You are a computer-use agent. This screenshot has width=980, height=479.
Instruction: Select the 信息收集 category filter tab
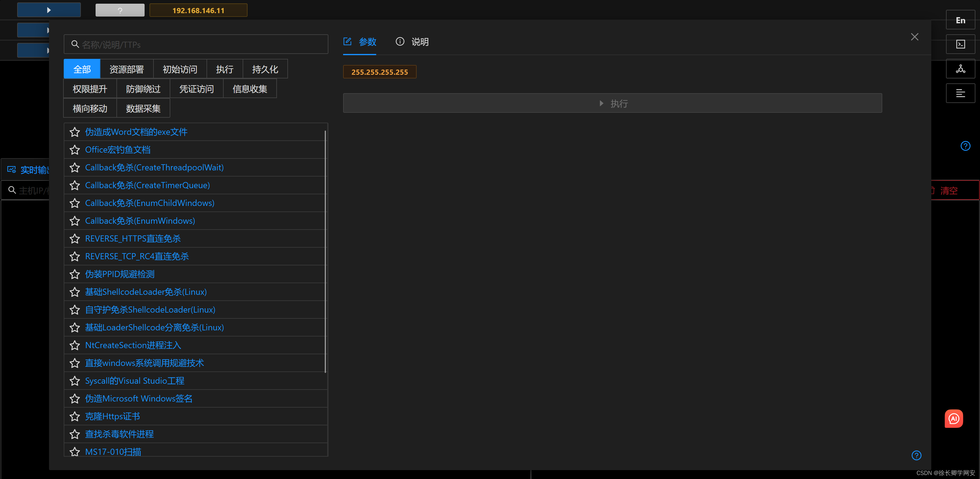(250, 89)
